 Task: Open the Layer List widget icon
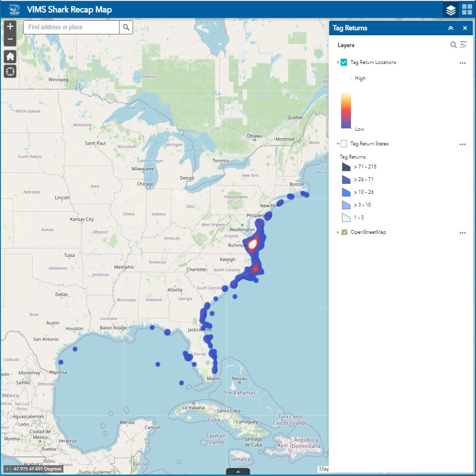[x=450, y=9]
